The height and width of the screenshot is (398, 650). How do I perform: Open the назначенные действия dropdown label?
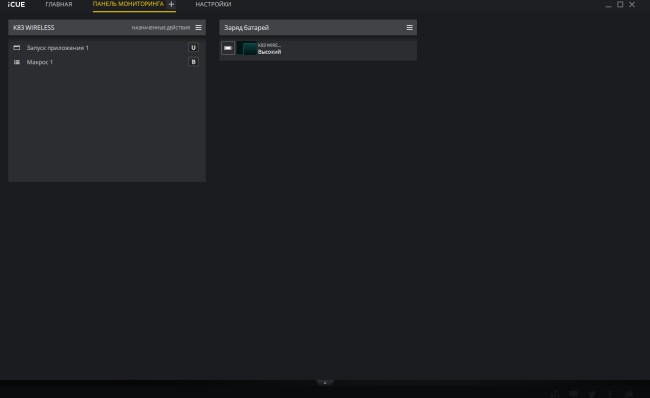[x=160, y=28]
